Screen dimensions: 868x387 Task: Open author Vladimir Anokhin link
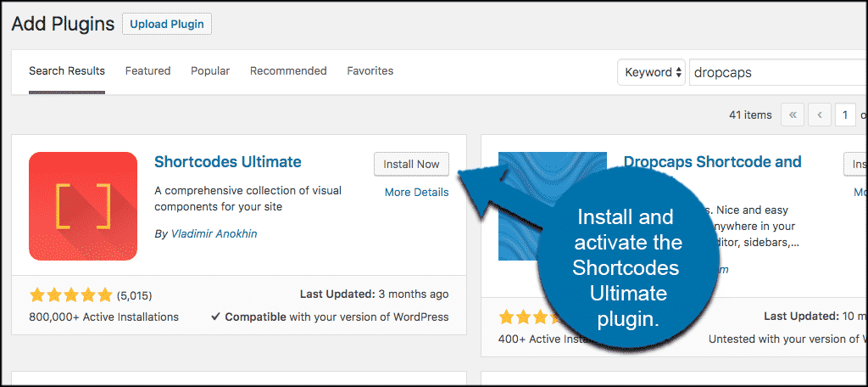tap(214, 234)
